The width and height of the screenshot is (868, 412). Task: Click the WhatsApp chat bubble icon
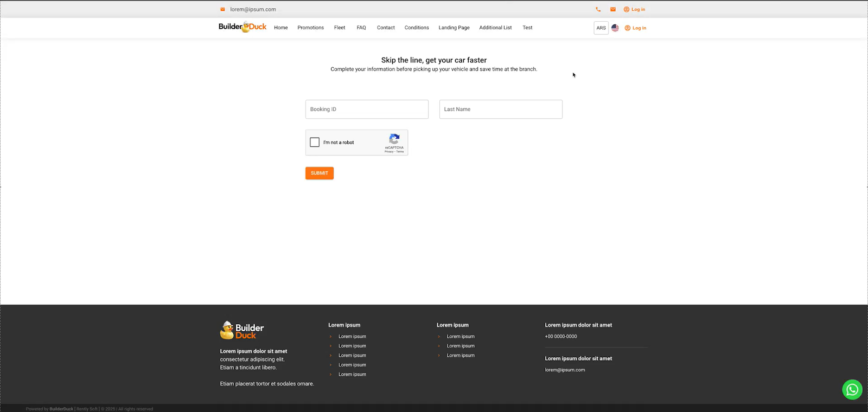(852, 389)
